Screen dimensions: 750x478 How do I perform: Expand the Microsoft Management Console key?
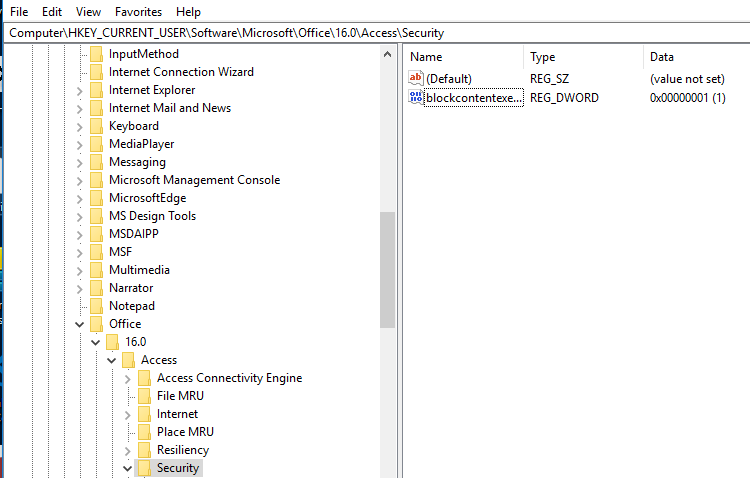click(x=79, y=181)
